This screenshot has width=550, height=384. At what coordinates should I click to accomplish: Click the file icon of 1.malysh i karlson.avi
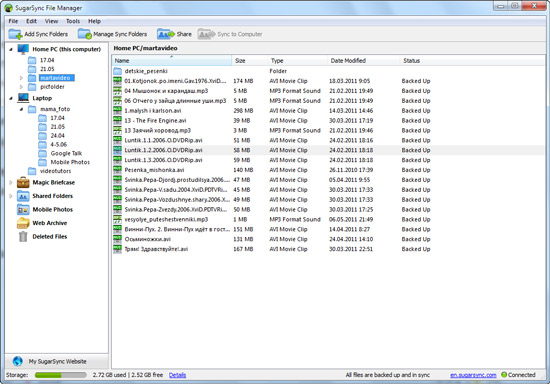click(118, 110)
